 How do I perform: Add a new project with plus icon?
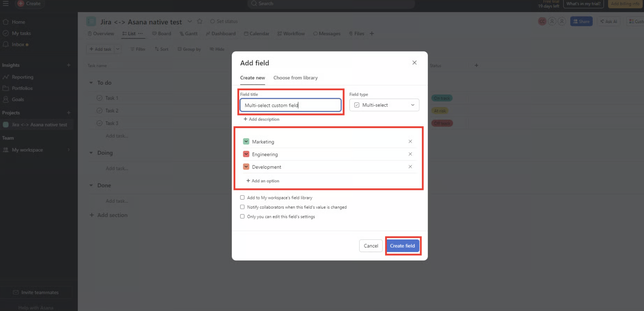69,113
